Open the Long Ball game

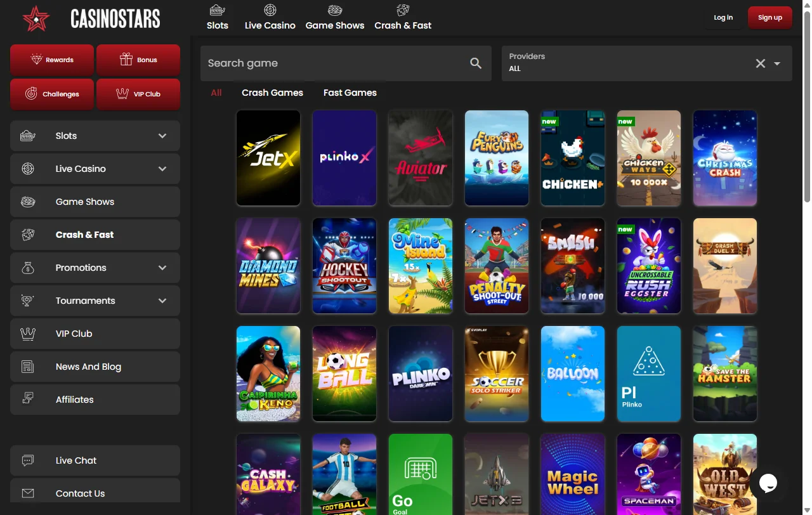[344, 374]
